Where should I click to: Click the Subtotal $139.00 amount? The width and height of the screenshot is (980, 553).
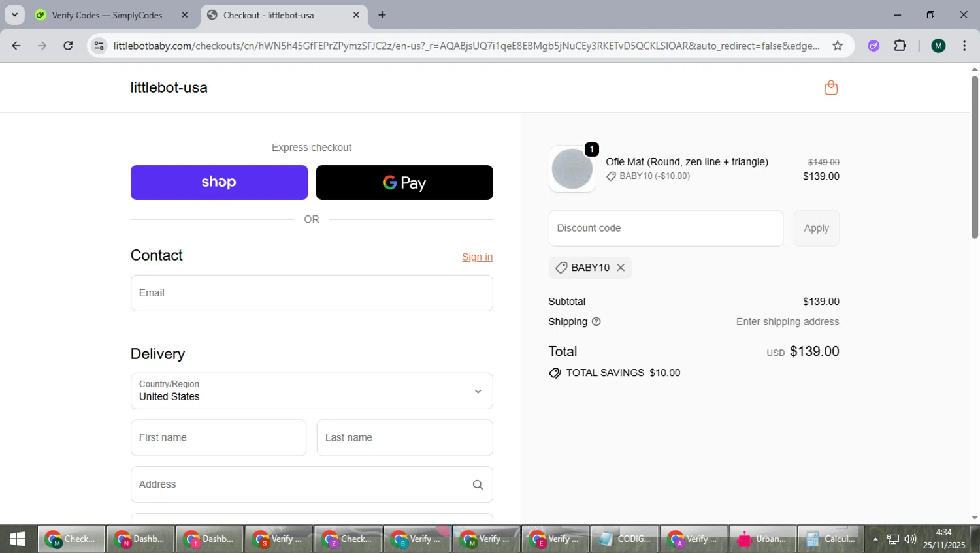(x=821, y=302)
